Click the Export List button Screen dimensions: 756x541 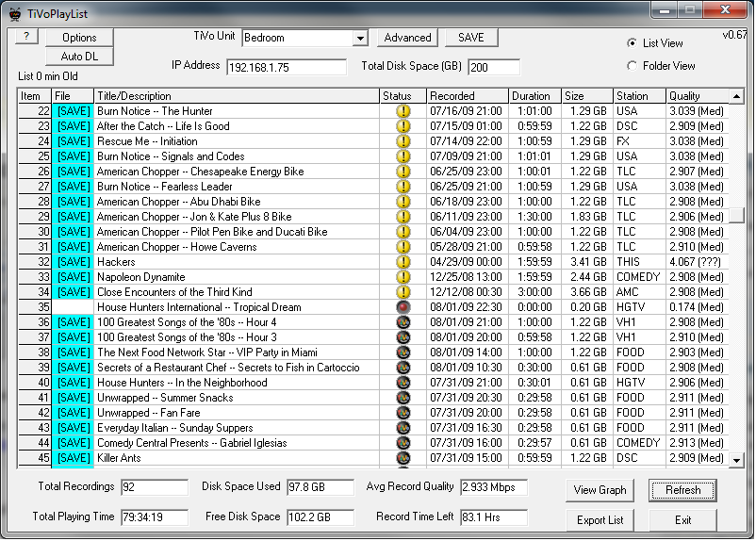[600, 520]
